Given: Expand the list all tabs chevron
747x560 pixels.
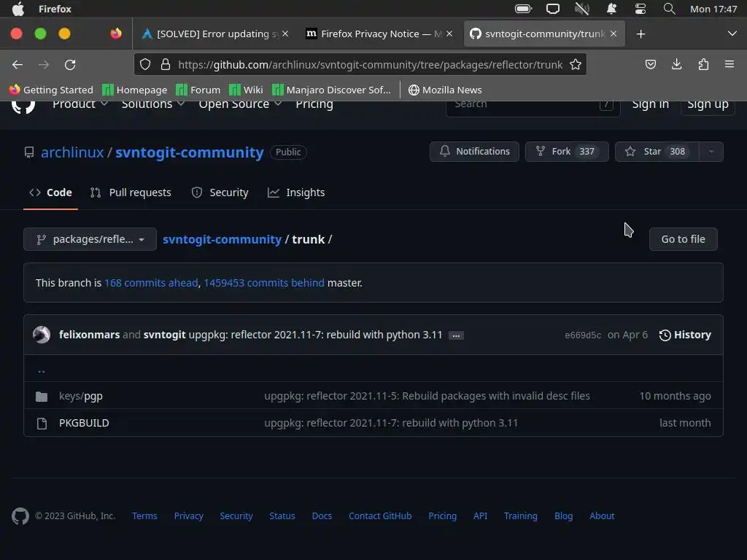Looking at the screenshot, I should tap(732, 34).
